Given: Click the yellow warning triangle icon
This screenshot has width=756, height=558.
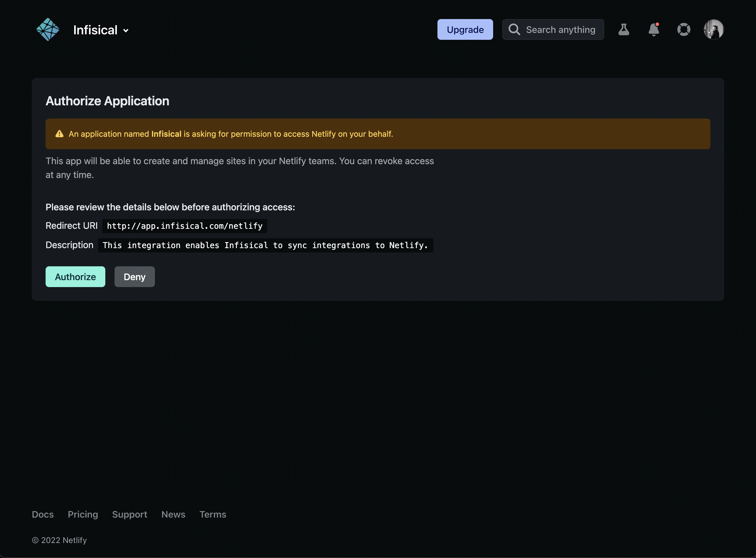Looking at the screenshot, I should coord(59,134).
